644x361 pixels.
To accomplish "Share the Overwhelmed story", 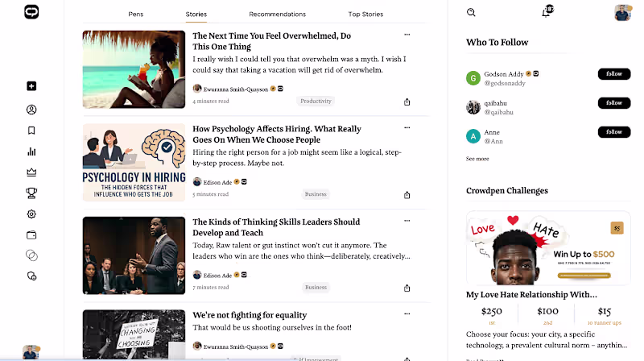I will click(407, 102).
